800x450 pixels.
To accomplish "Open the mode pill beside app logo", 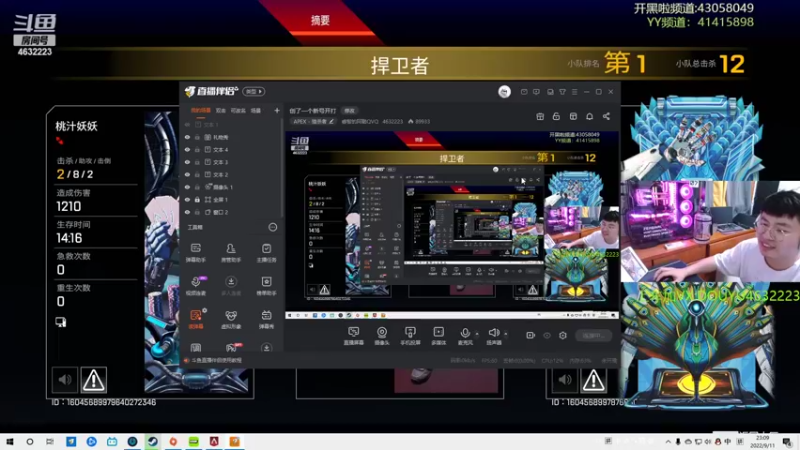I will [x=254, y=92].
